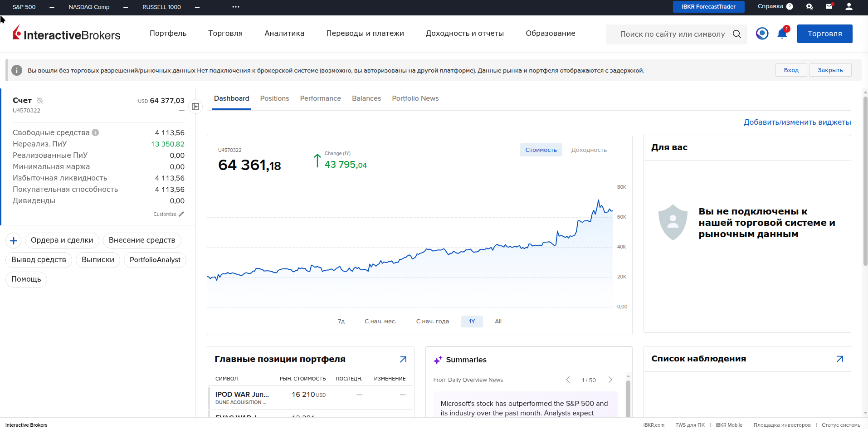Click the NASDAQ Comp ticker

point(89,7)
